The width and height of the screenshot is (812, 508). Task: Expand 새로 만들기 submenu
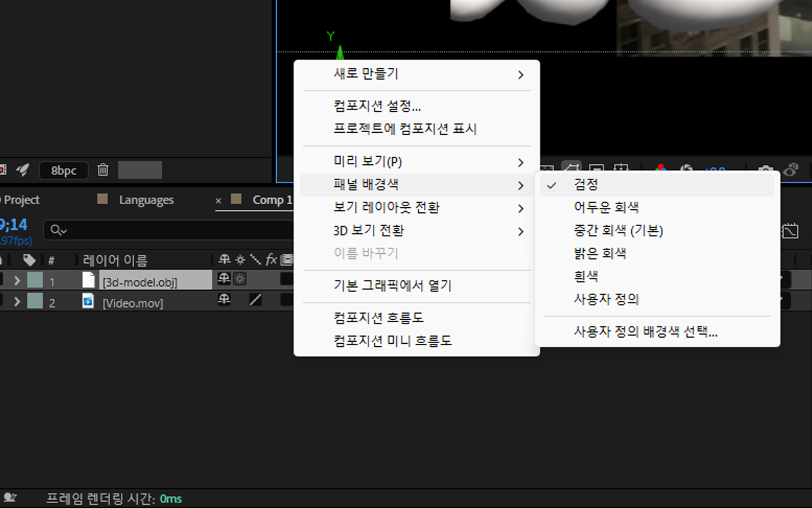click(416, 73)
